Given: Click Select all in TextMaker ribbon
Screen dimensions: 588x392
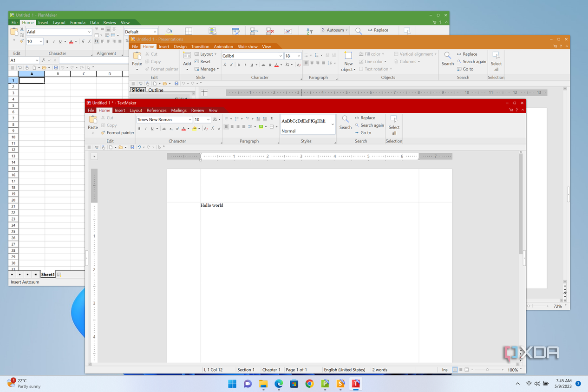Looking at the screenshot, I should tap(394, 125).
